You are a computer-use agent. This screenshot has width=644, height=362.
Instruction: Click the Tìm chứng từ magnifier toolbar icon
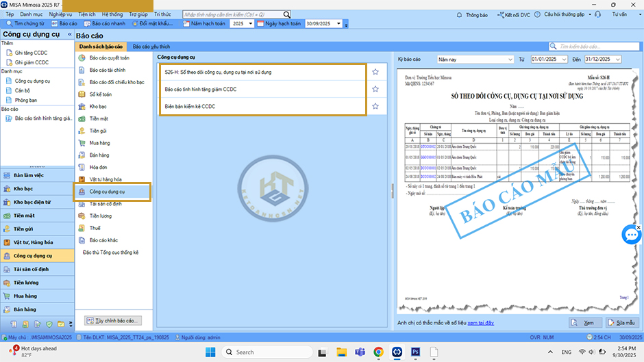10,23
